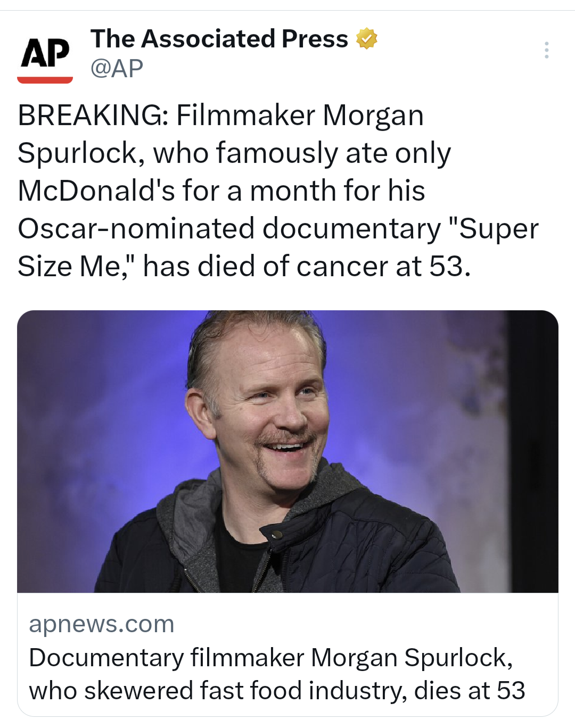Click the red bar under the AP logo
Image resolution: width=575 pixels, height=728 pixels.
pyautogui.click(x=45, y=80)
